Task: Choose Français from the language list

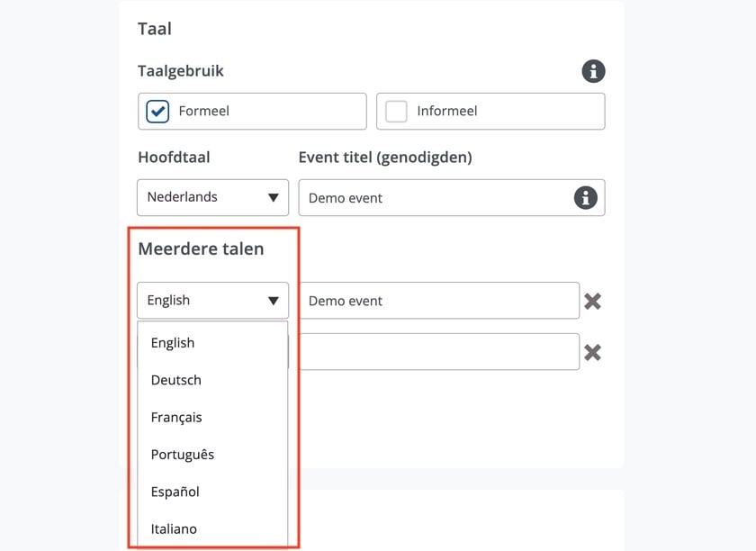Action: tap(176, 418)
